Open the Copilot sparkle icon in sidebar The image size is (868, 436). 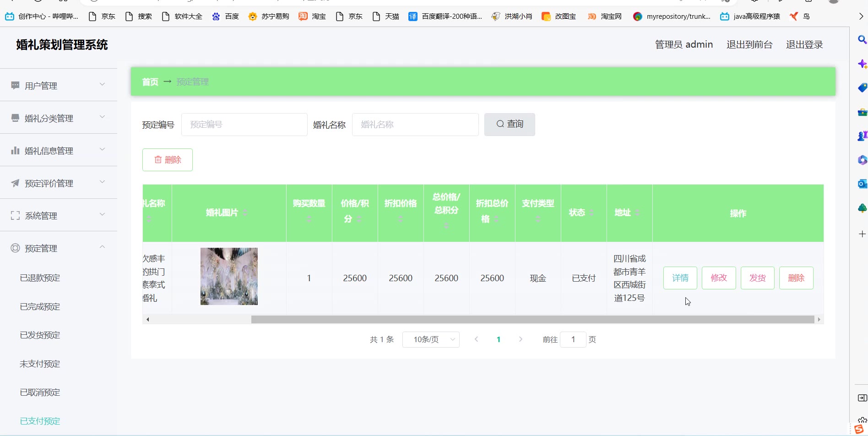point(862,64)
